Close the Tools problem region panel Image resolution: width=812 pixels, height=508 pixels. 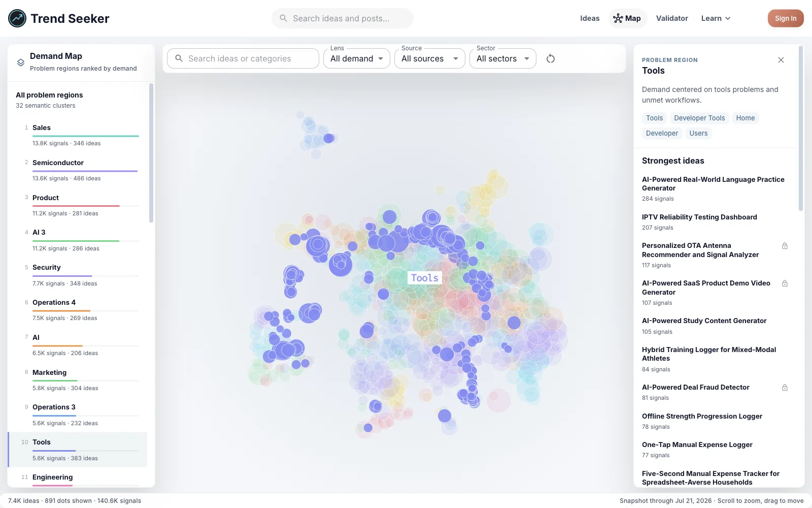781,60
